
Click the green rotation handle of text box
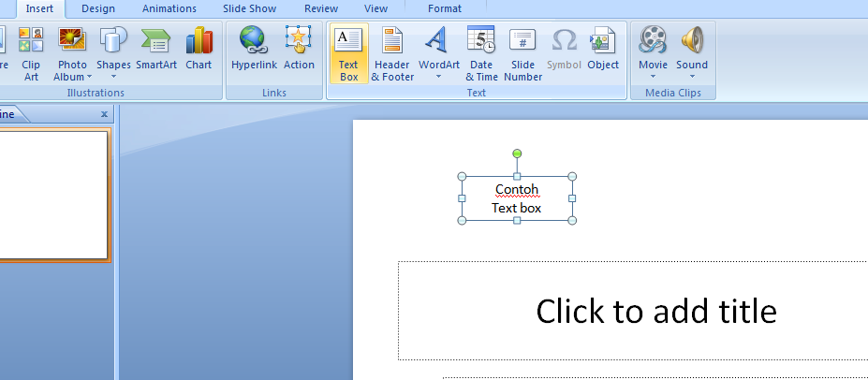tap(517, 153)
